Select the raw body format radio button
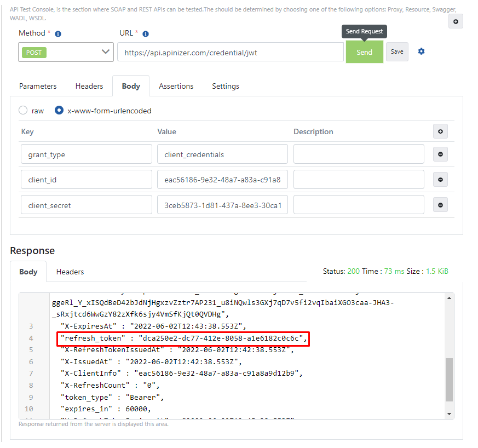 (22, 110)
